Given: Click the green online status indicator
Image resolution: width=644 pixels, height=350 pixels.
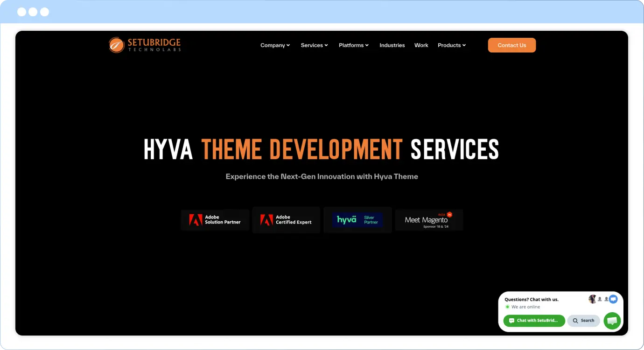Looking at the screenshot, I should coord(507,307).
